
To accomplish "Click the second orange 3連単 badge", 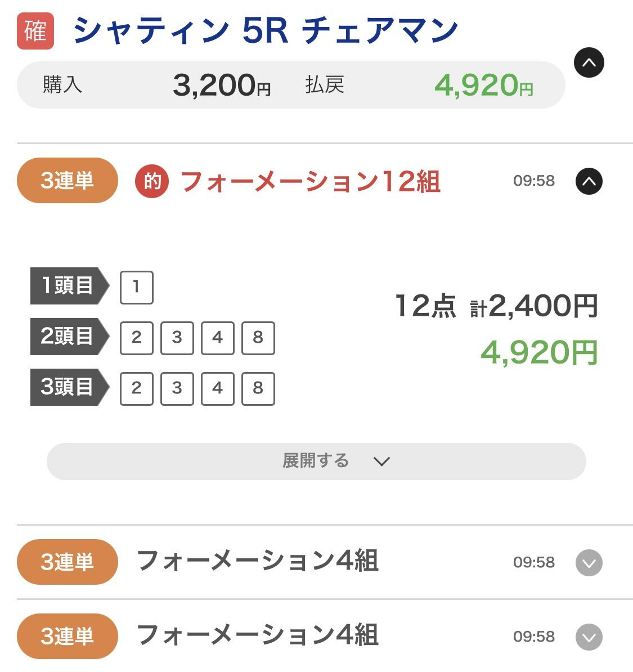I will [x=68, y=562].
